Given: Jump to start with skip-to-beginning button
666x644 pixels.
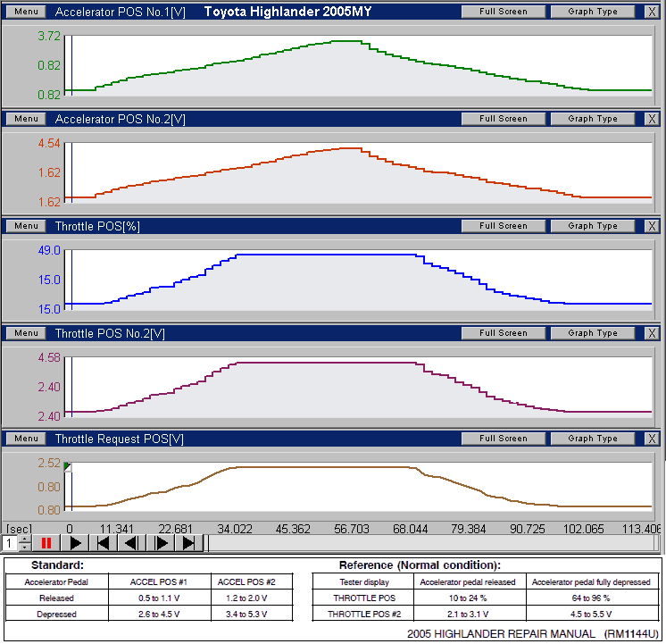Looking at the screenshot, I should [104, 543].
